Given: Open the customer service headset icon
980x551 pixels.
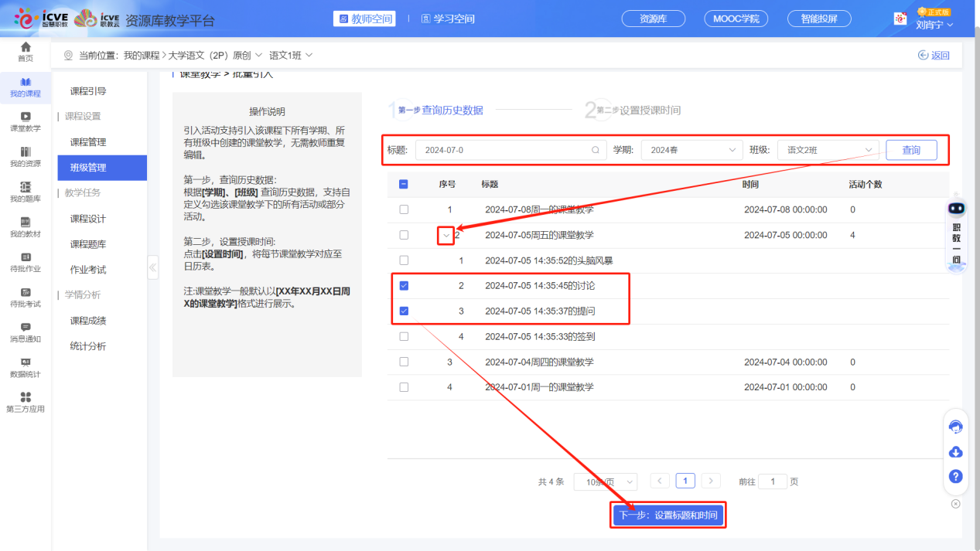Looking at the screenshot, I should pyautogui.click(x=955, y=427).
